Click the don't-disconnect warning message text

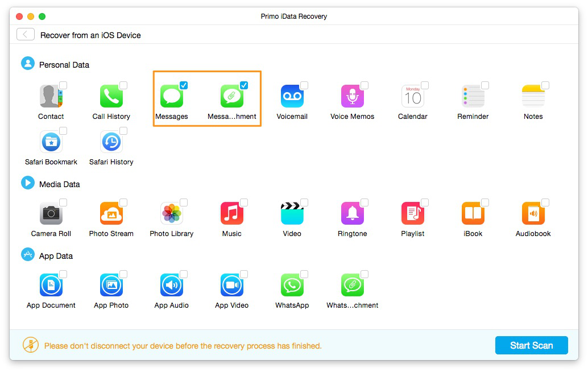[183, 346]
